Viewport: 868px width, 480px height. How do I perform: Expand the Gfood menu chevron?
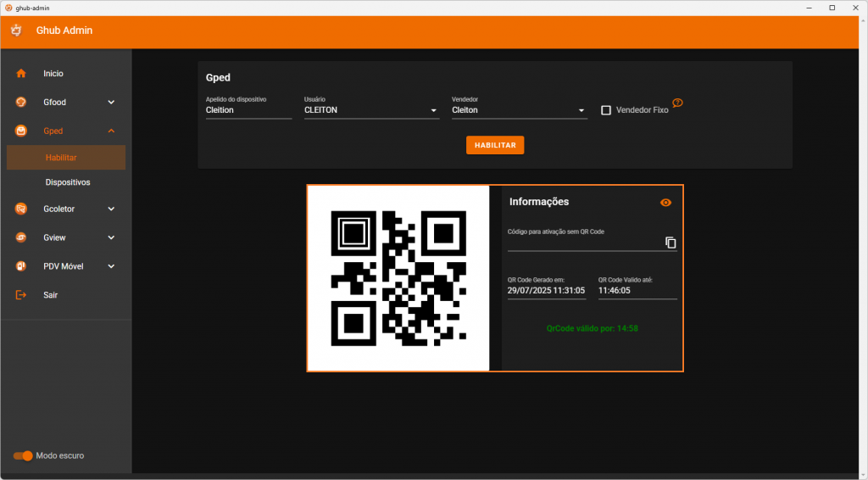[111, 102]
